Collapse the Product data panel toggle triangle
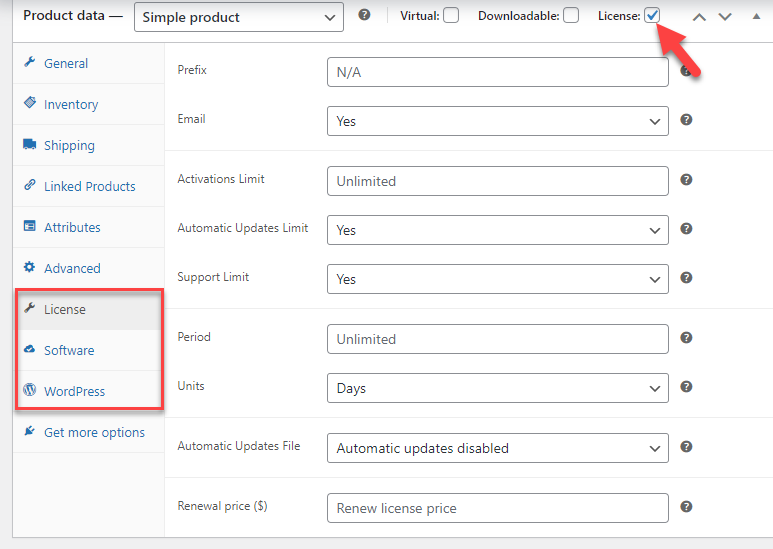Viewport: 773px width, 549px height. [756, 17]
